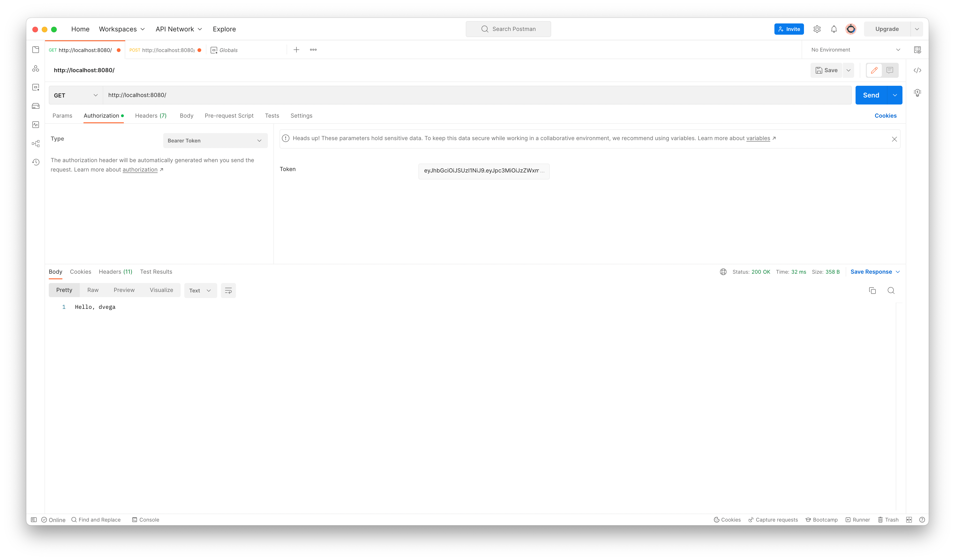The image size is (955, 560).
Task: Toggle the Raw response view
Action: [93, 289]
